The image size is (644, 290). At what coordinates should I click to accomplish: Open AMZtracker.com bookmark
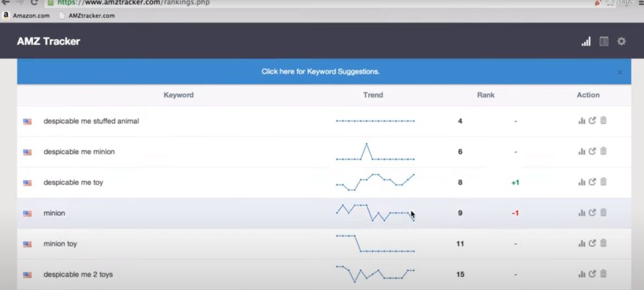87,15
